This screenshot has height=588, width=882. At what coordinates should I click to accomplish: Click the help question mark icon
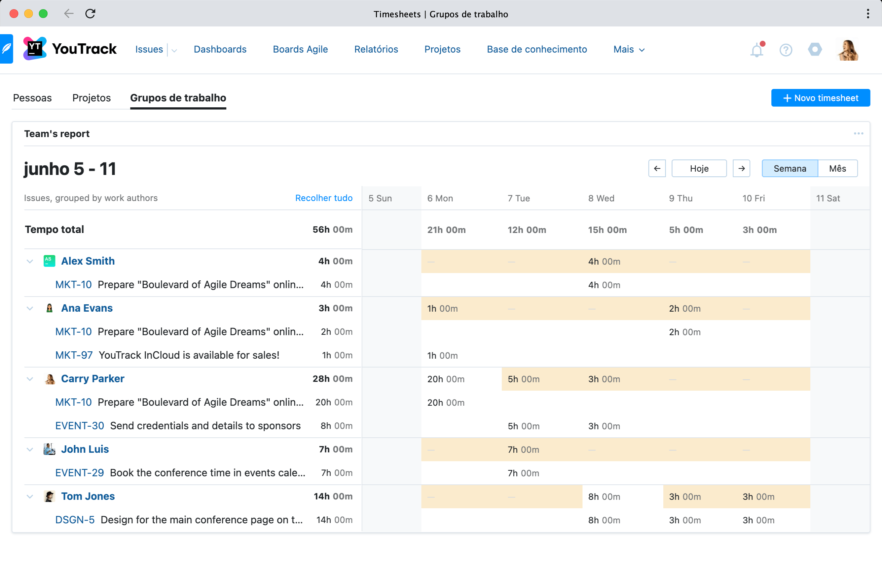[x=785, y=50]
